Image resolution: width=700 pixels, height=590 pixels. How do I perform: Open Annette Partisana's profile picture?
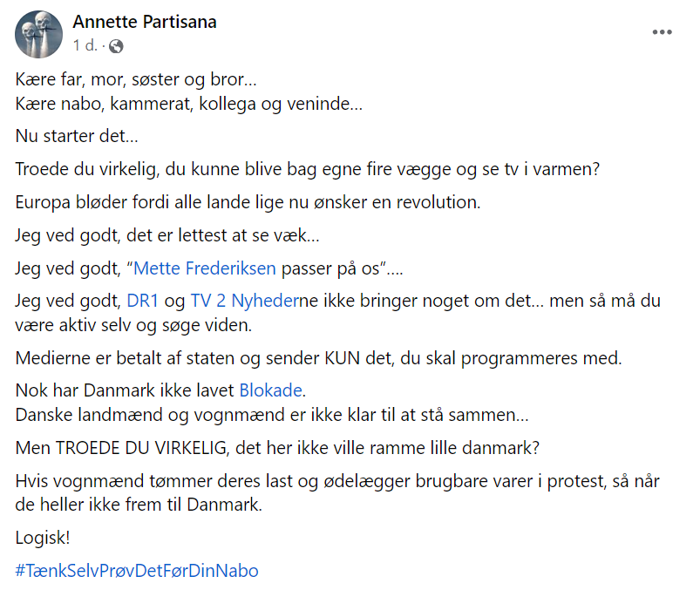(x=39, y=34)
